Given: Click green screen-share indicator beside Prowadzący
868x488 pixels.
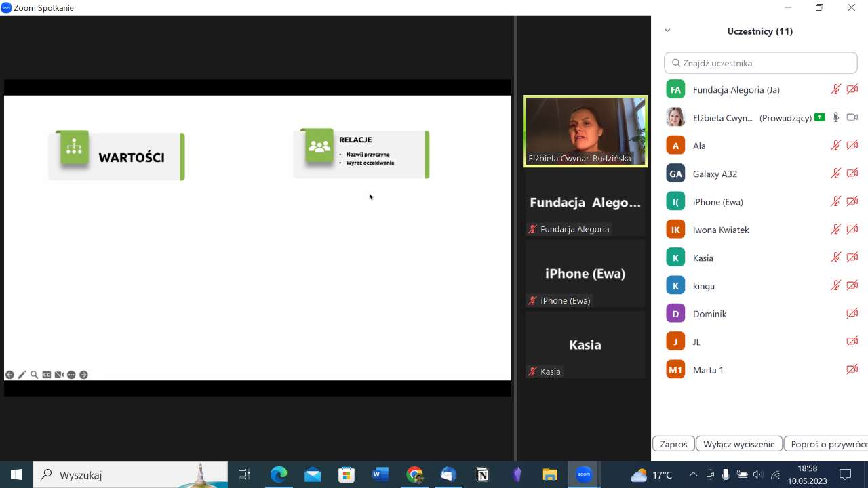Looking at the screenshot, I should [x=820, y=117].
